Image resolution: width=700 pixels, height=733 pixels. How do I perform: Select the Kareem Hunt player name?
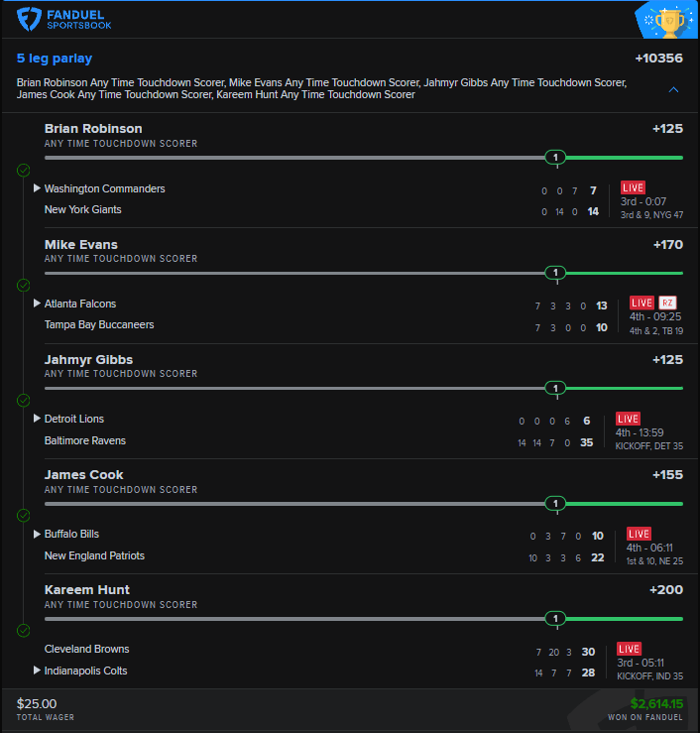click(87, 590)
